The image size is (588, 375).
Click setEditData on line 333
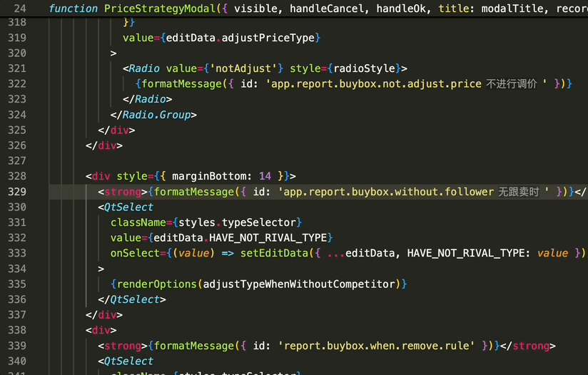(x=274, y=253)
